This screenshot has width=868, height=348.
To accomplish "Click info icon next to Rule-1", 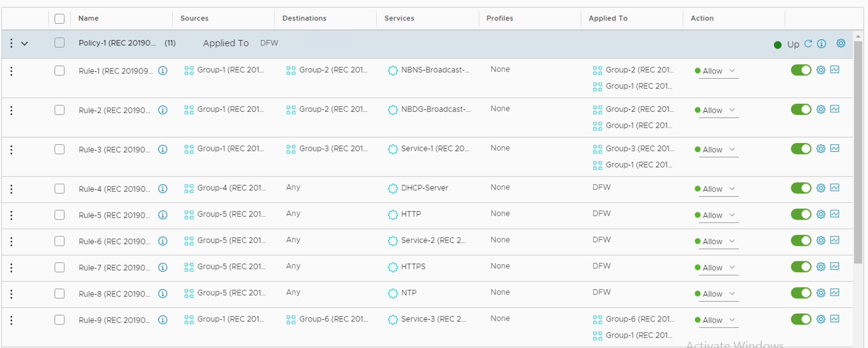I will coord(163,71).
